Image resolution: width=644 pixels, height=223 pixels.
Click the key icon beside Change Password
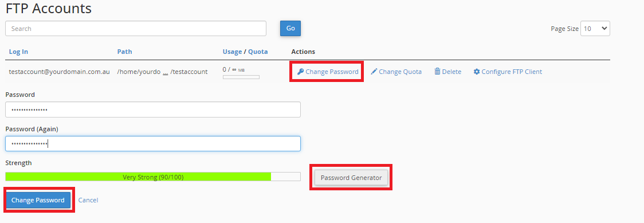pos(300,72)
